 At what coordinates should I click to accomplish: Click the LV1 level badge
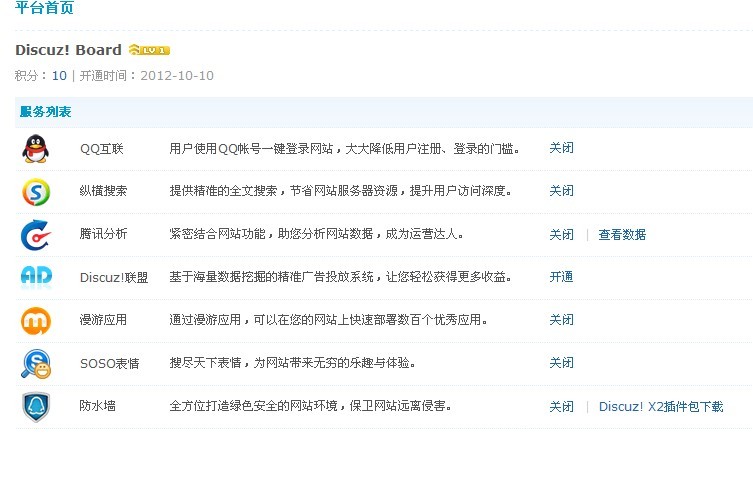[x=149, y=49]
